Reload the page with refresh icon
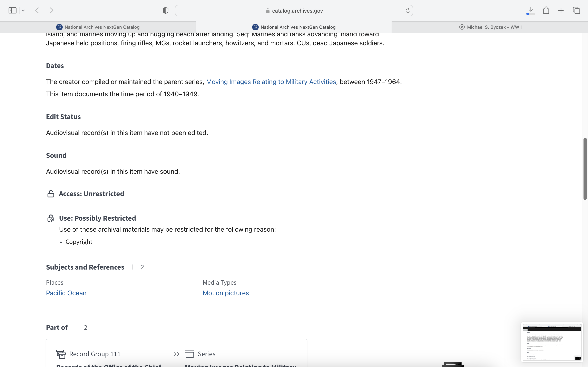Screen dimensions: 588x367 pos(408,10)
